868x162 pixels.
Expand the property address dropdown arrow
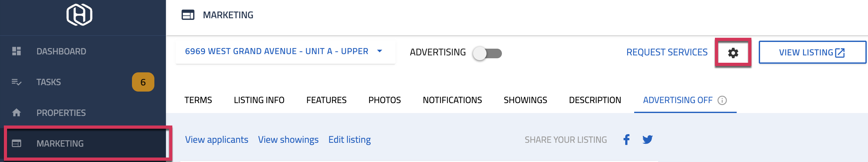[x=380, y=51]
